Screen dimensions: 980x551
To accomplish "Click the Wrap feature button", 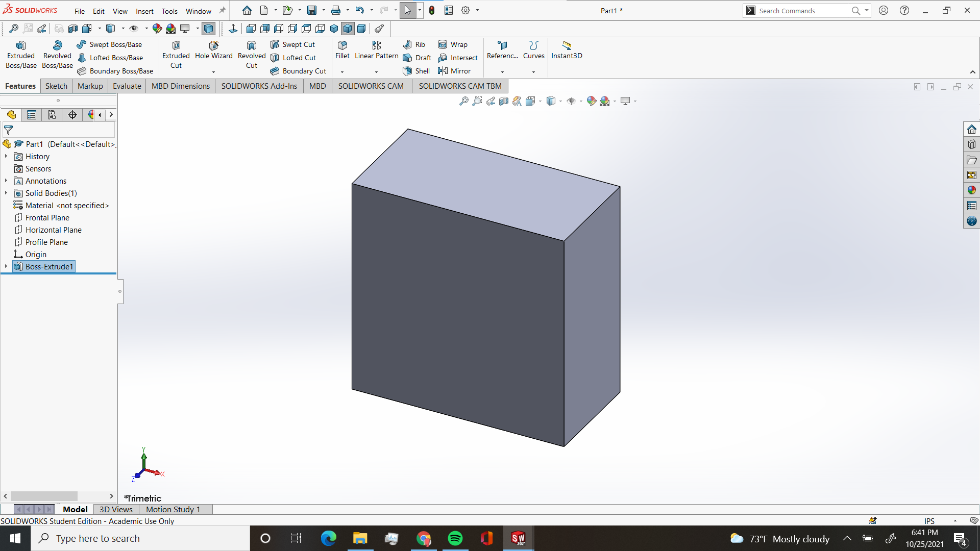I will 453,44.
